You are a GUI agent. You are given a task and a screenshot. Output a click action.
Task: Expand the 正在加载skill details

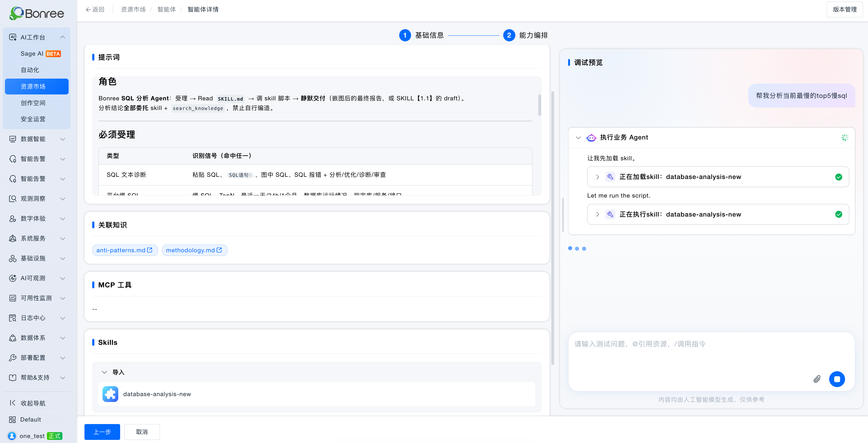click(597, 177)
